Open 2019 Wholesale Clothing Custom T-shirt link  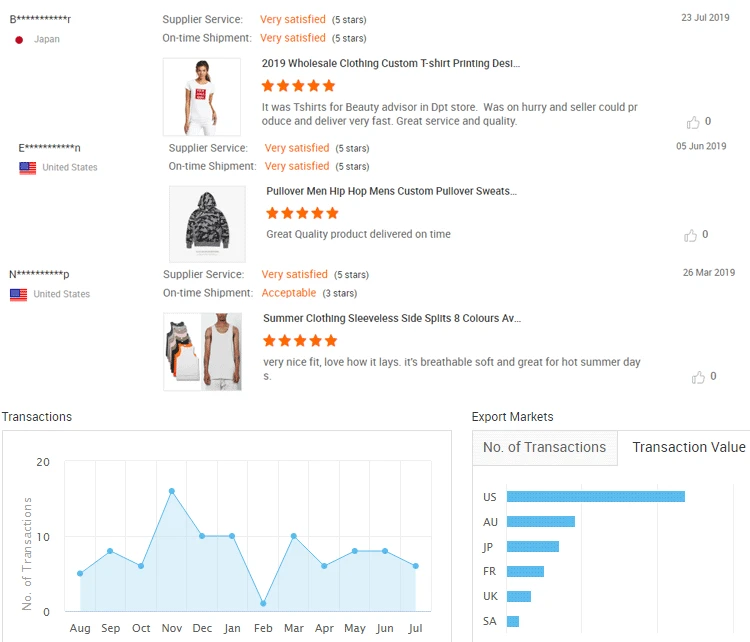coord(391,63)
